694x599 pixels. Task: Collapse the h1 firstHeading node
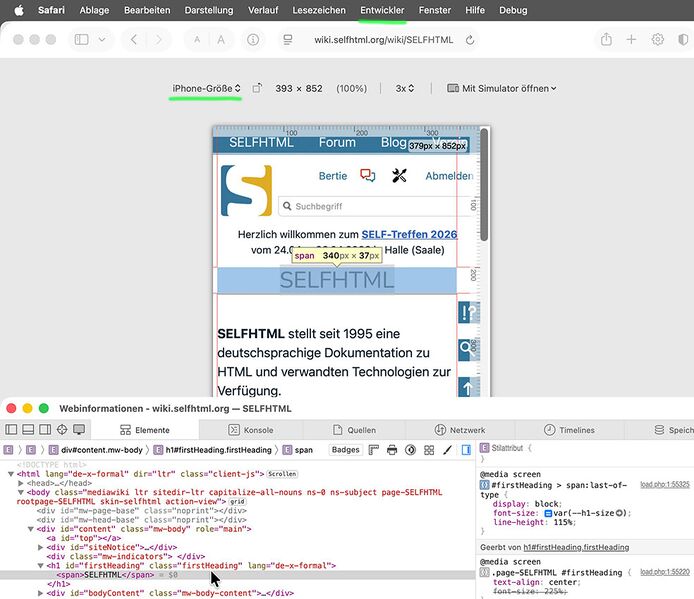click(40, 566)
